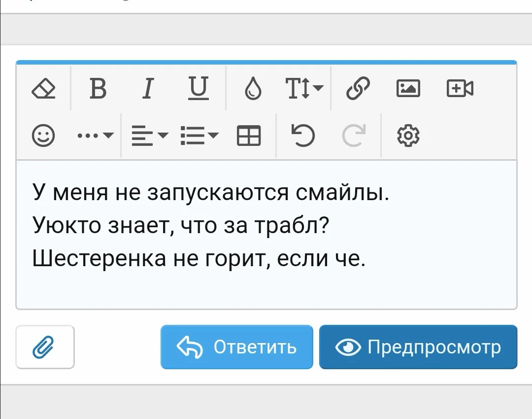Click the remove formatting eraser icon
This screenshot has height=419, width=532.
(x=43, y=89)
